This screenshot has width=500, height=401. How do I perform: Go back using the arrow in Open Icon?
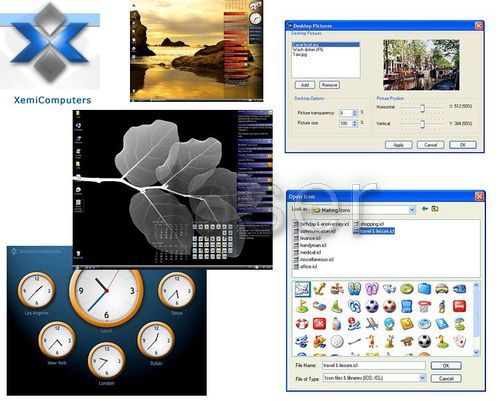(425, 209)
